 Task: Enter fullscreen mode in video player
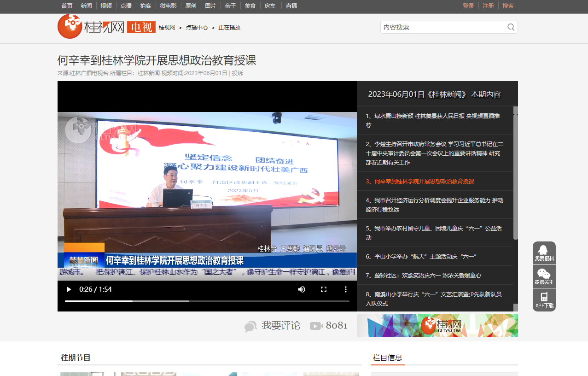click(324, 289)
